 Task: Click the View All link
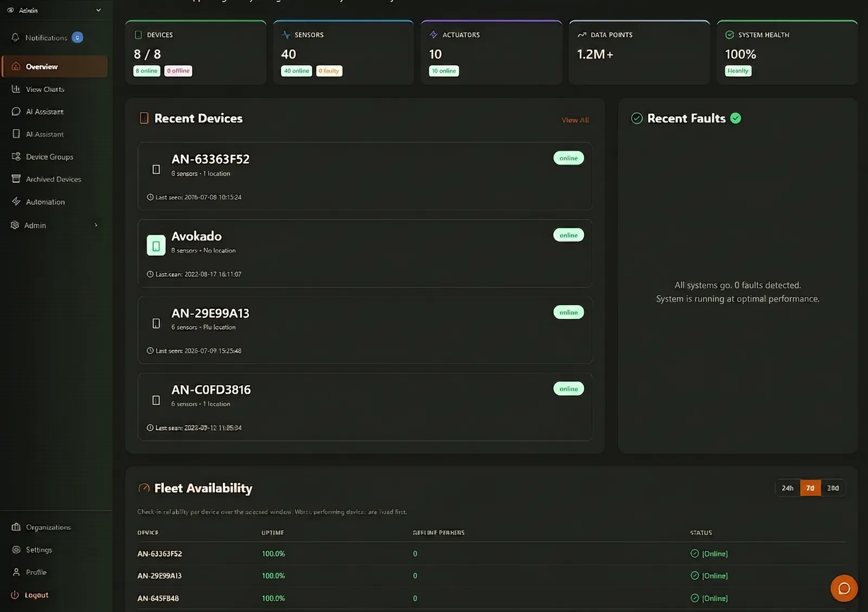point(575,120)
